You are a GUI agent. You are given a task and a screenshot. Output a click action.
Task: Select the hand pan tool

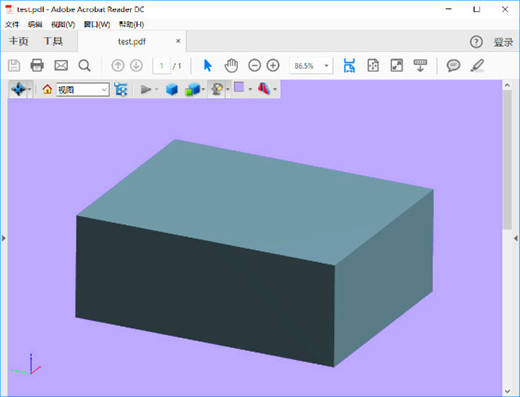231,65
